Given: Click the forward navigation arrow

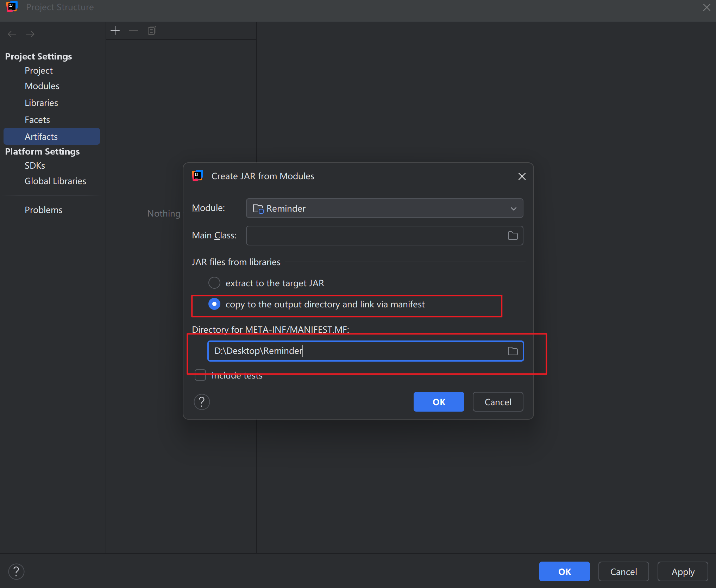Looking at the screenshot, I should tap(30, 34).
